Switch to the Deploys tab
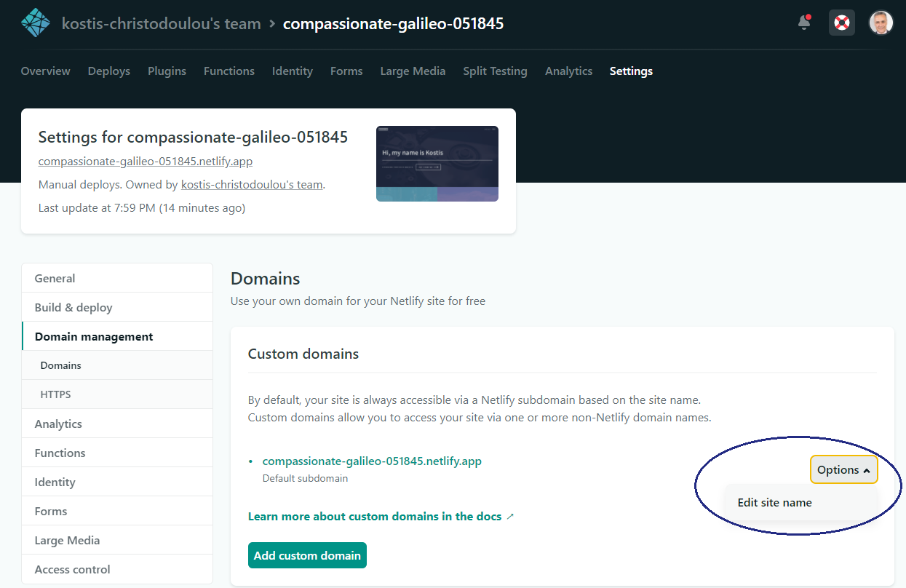This screenshot has width=906, height=588. 108,71
